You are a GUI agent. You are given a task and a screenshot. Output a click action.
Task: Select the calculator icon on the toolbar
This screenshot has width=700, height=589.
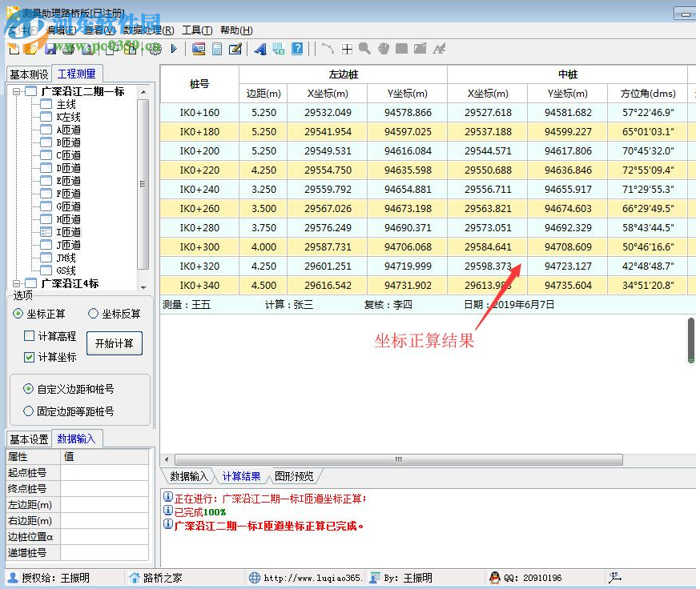217,49
